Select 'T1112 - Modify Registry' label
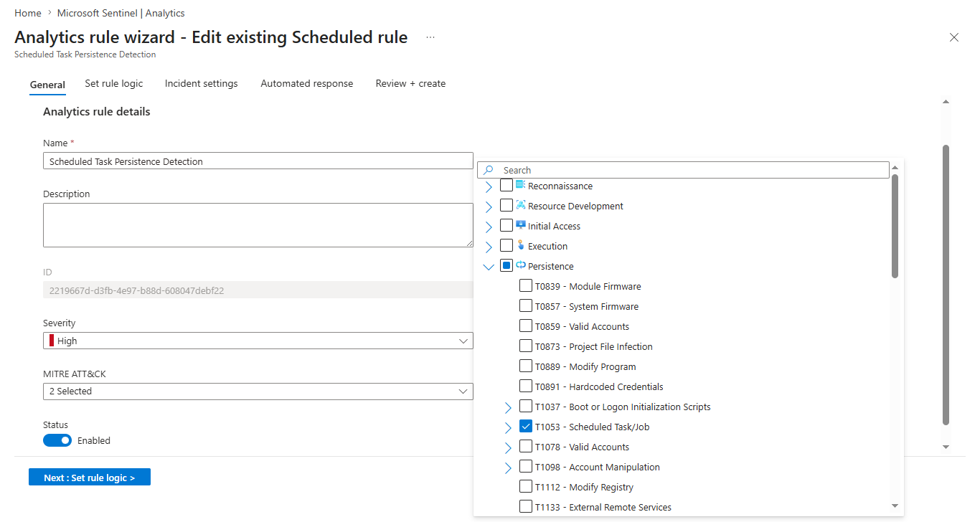This screenshot has width=980, height=522. coord(584,487)
